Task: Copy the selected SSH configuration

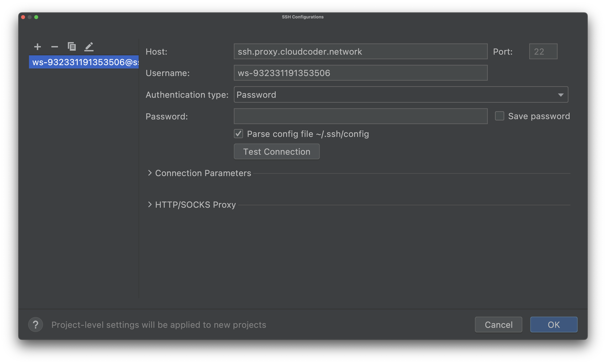Action: (72, 47)
